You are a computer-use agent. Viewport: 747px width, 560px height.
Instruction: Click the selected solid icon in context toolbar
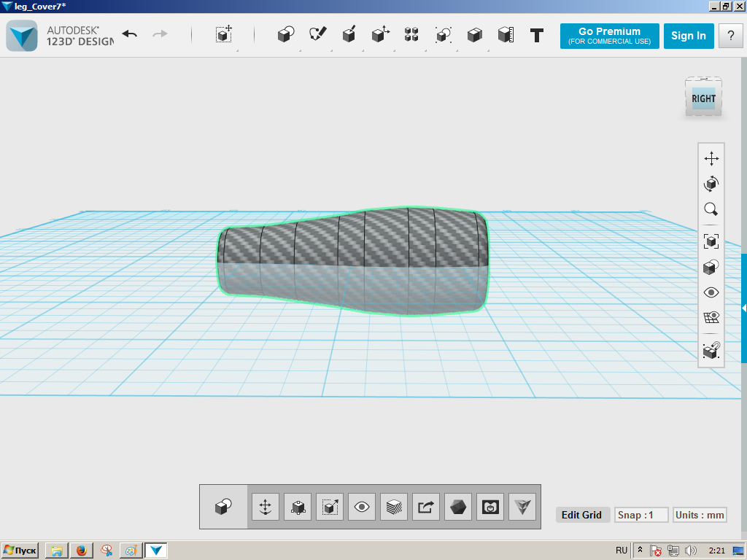[223, 507]
